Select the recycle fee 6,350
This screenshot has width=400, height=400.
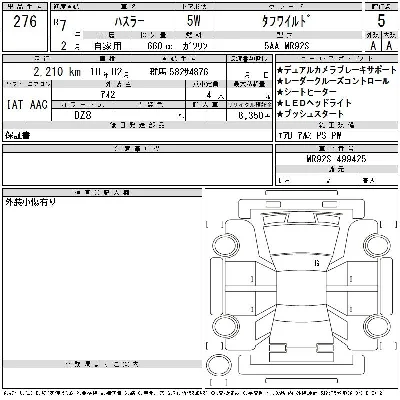(x=254, y=115)
